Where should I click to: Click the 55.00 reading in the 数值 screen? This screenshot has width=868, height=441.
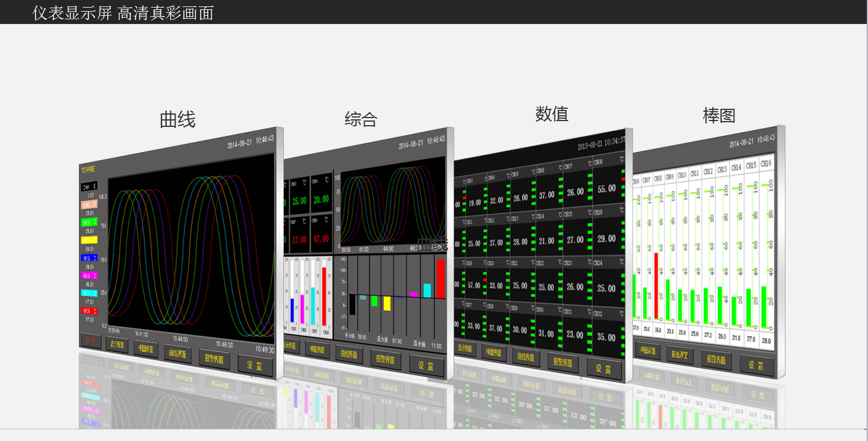(x=606, y=189)
